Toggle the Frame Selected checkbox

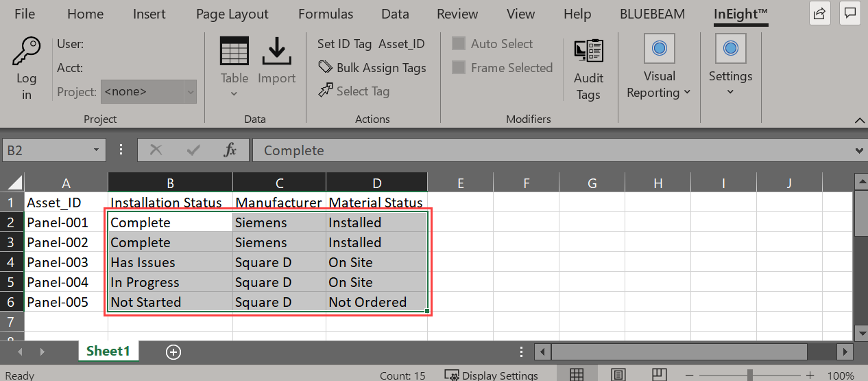[x=459, y=67]
